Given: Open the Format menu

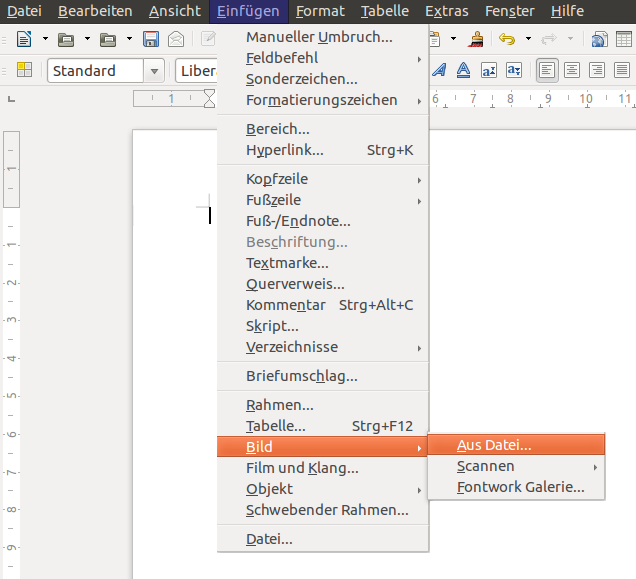Looking at the screenshot, I should (x=320, y=11).
